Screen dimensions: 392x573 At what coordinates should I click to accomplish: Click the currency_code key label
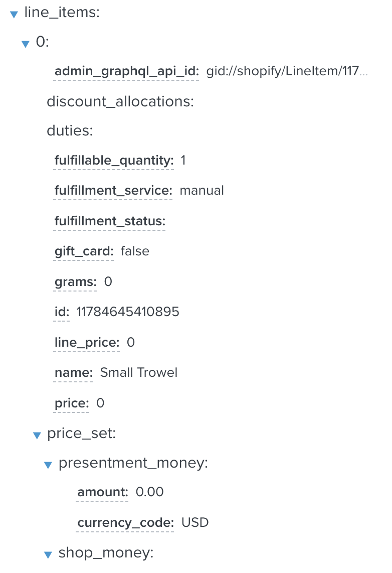pyautogui.click(x=125, y=522)
